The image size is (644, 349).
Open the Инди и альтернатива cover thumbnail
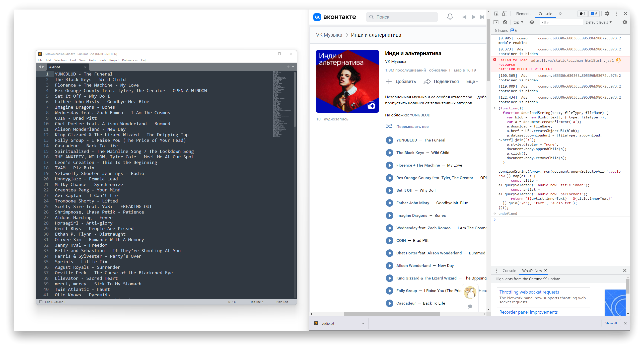347,81
